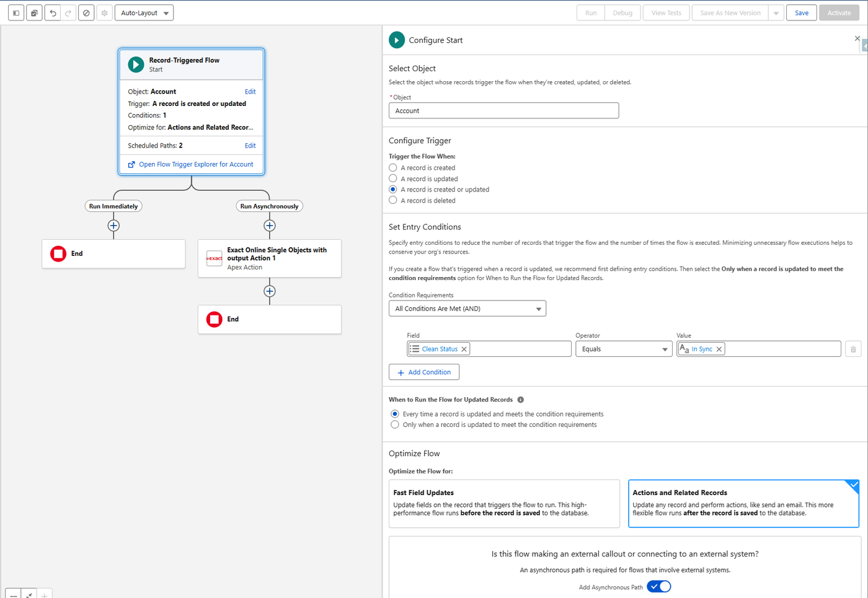Select 'A record is updated' trigger

click(x=393, y=178)
